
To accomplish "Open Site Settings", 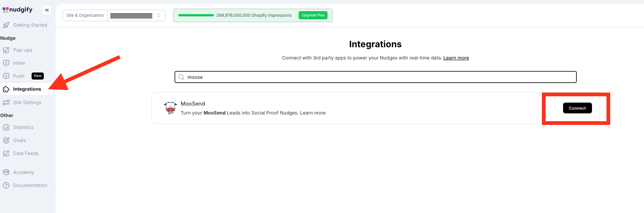I will (x=27, y=103).
